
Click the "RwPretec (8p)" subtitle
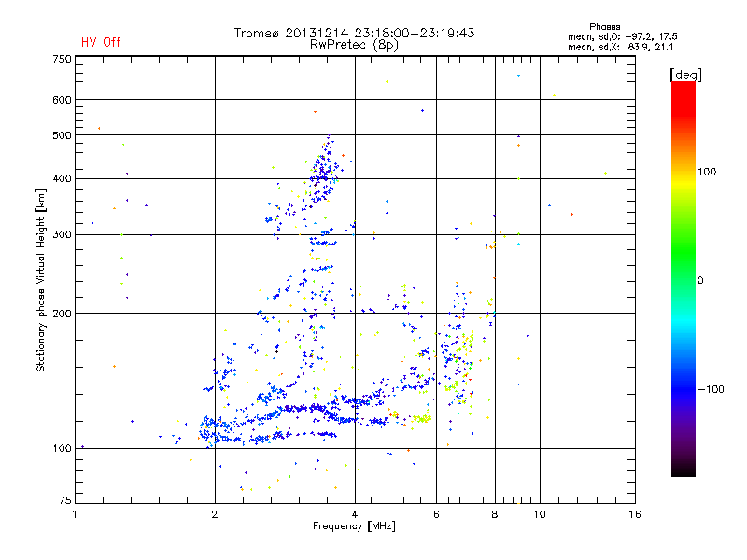[354, 45]
